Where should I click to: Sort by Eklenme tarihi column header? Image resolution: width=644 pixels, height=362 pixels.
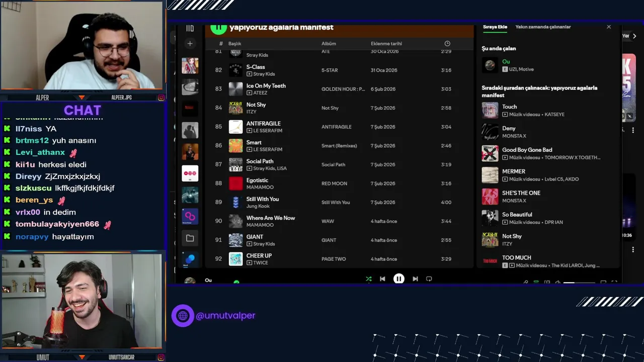[x=386, y=44]
